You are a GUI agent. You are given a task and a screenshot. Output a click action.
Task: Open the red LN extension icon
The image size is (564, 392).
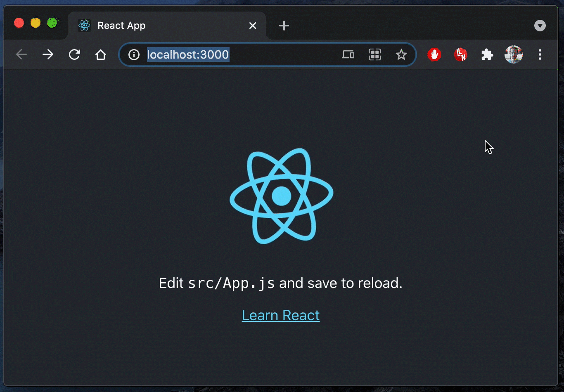pos(461,54)
